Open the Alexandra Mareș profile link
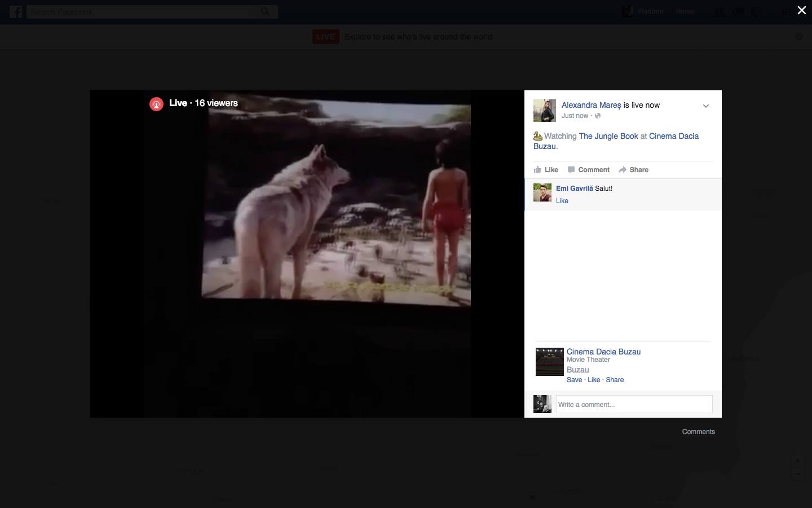 coord(591,105)
